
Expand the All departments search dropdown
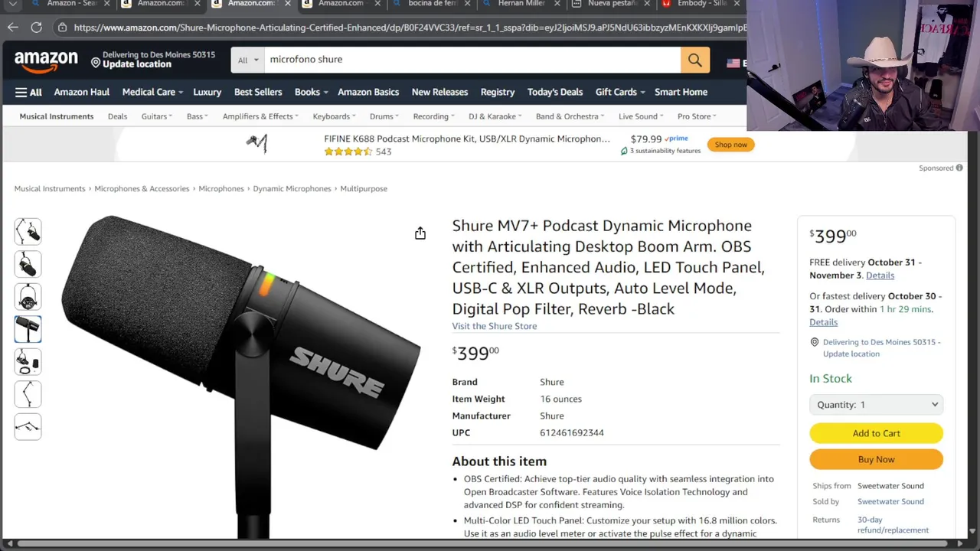(247, 60)
